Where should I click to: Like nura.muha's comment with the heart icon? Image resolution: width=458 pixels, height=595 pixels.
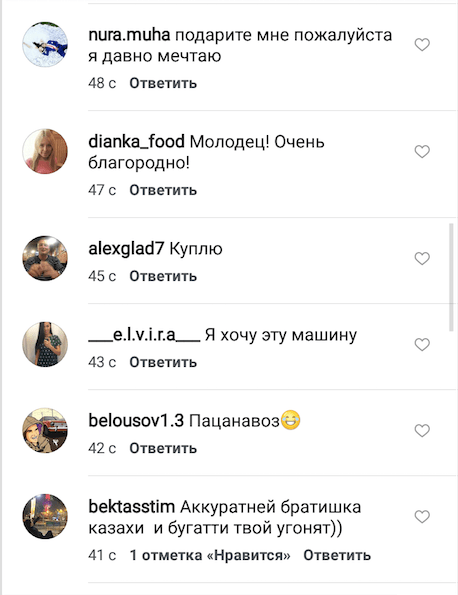tap(422, 45)
